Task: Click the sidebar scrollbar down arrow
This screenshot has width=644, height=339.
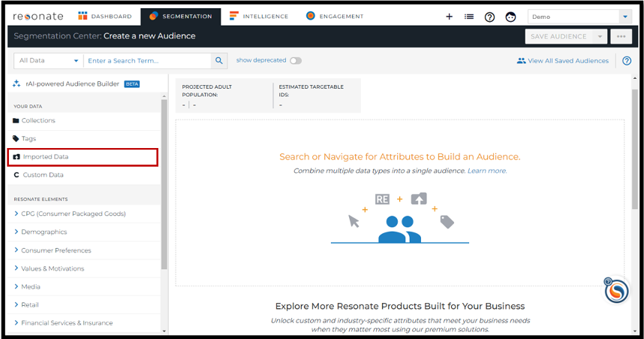Action: tap(164, 331)
